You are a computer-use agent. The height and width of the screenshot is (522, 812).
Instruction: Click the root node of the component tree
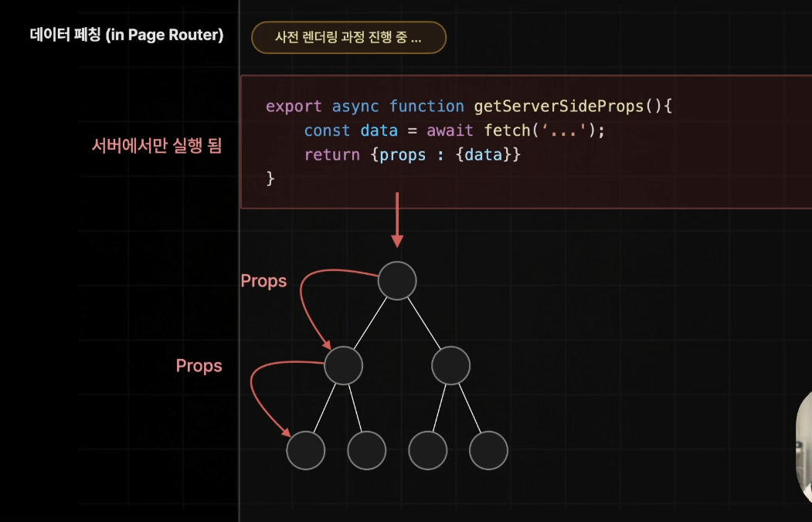coord(397,281)
